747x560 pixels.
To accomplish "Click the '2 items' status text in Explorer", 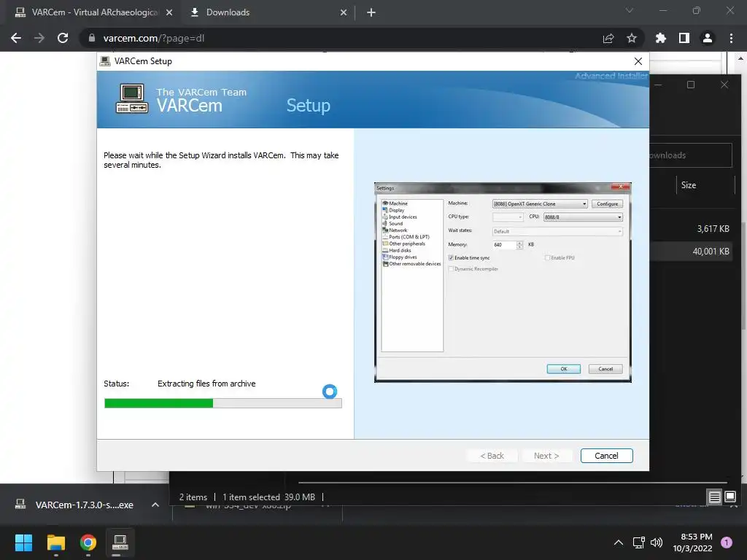I will tap(193, 497).
